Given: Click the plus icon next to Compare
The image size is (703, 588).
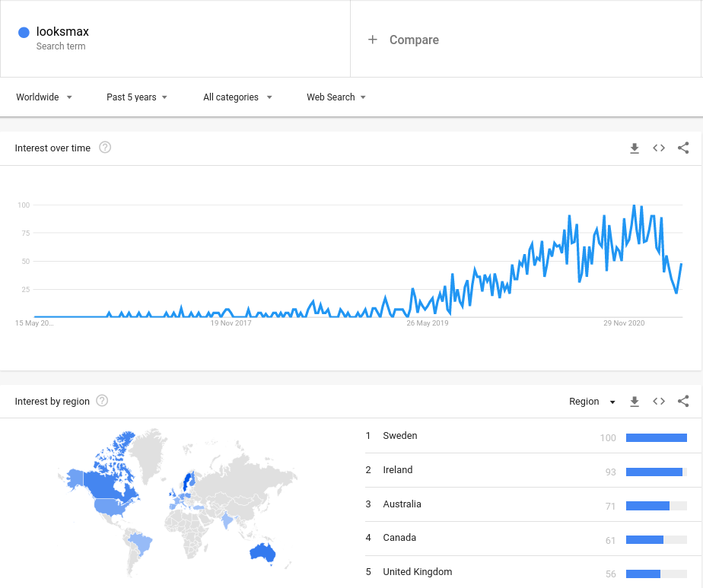Looking at the screenshot, I should click(x=372, y=40).
